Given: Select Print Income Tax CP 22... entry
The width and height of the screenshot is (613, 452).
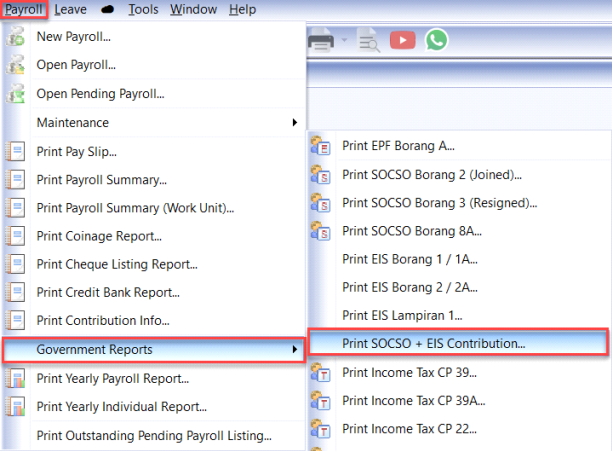Looking at the screenshot, I should (410, 429).
